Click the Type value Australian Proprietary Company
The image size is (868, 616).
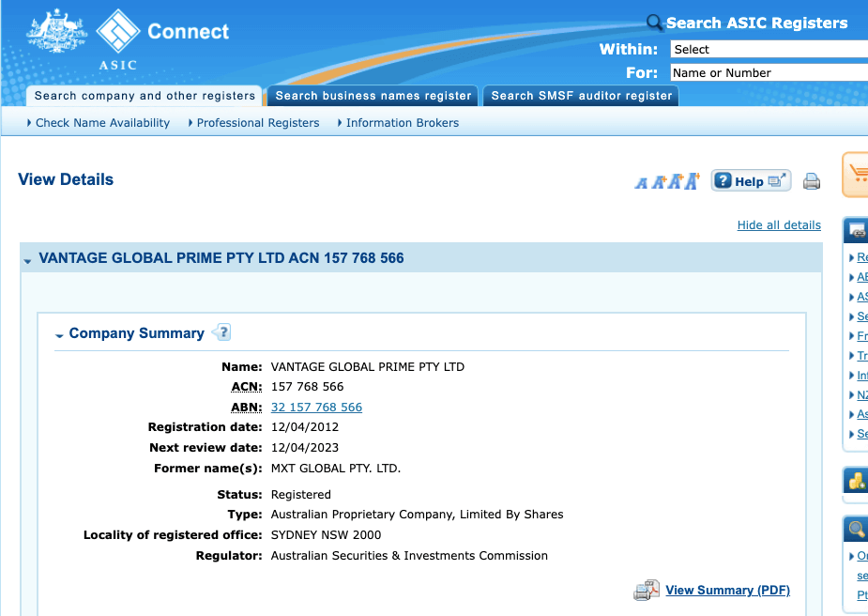417,515
